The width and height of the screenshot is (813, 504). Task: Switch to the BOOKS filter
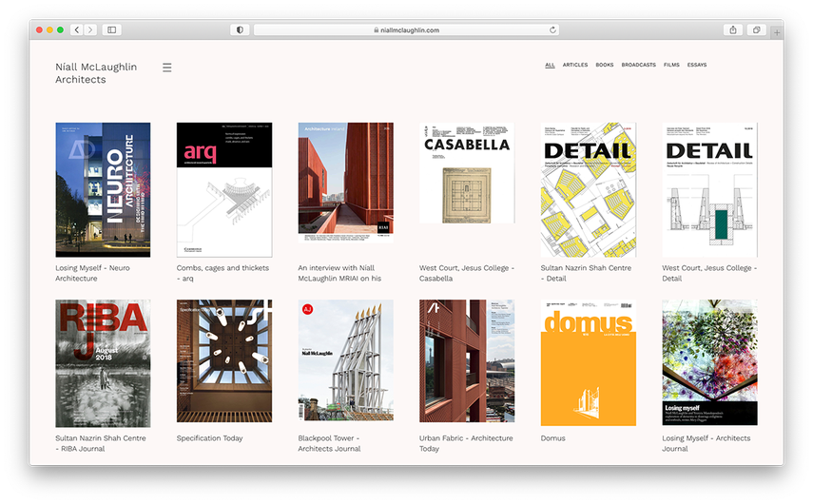[x=605, y=66]
